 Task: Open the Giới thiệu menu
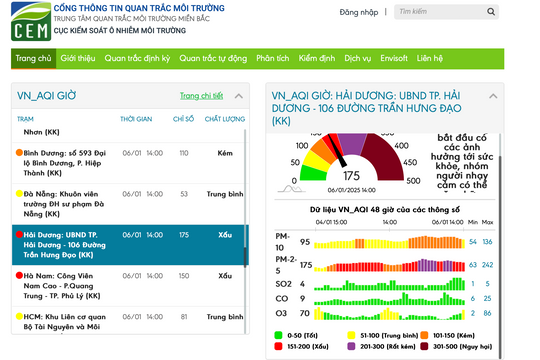coord(78,58)
